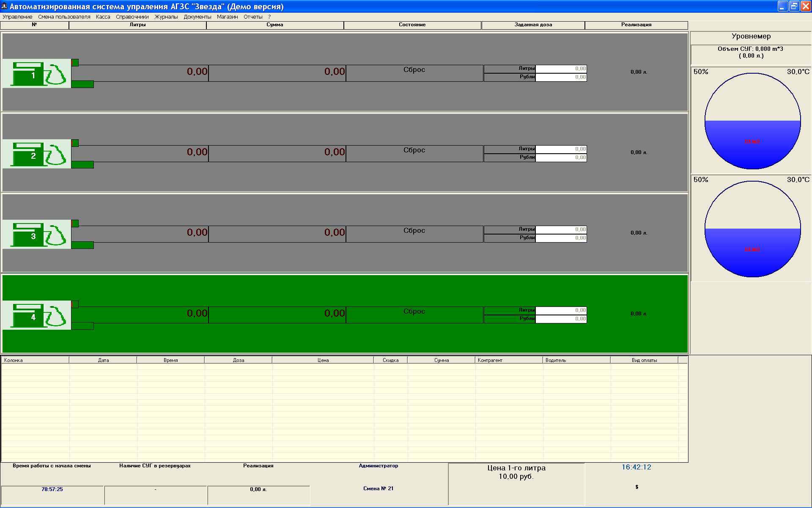Click Рубли dose field for pump 3
This screenshot has height=508, width=812.
[x=561, y=238]
